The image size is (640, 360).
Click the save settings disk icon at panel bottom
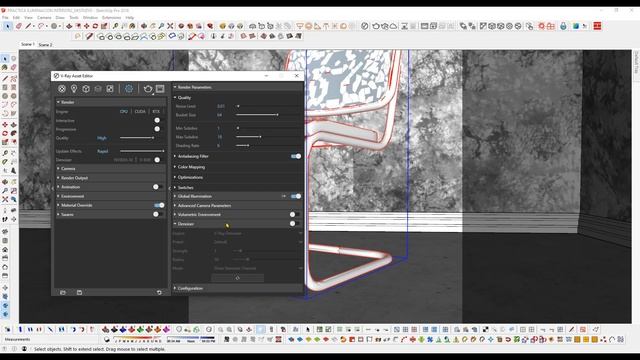79,292
